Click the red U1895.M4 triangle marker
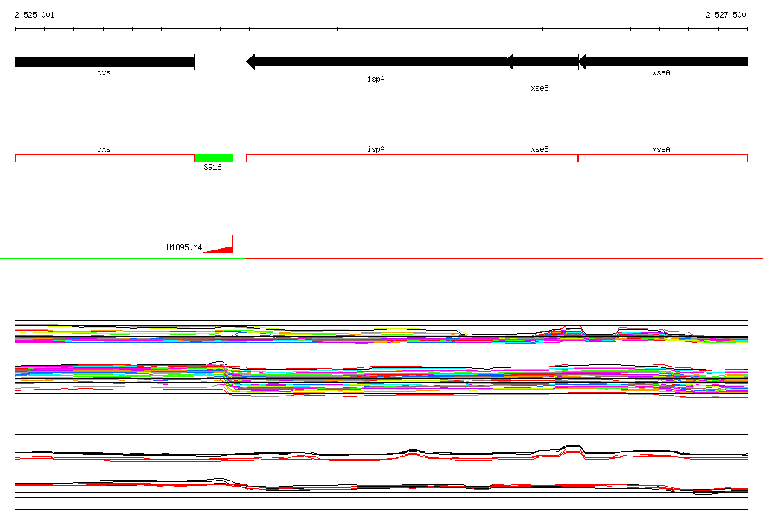The width and height of the screenshot is (763, 532). (x=218, y=249)
